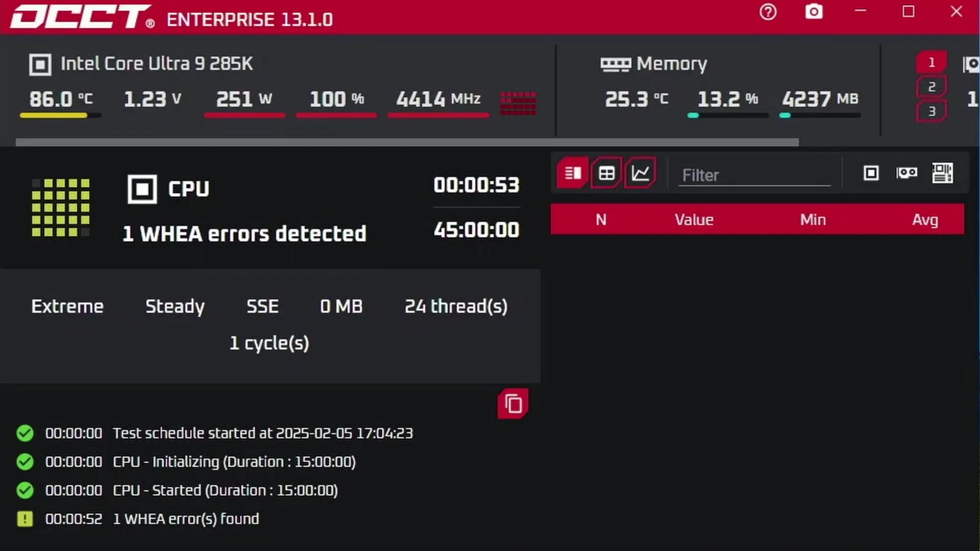Viewport: 980px width, 551px height.
Task: Sort the table by Avg column
Action: (x=925, y=220)
